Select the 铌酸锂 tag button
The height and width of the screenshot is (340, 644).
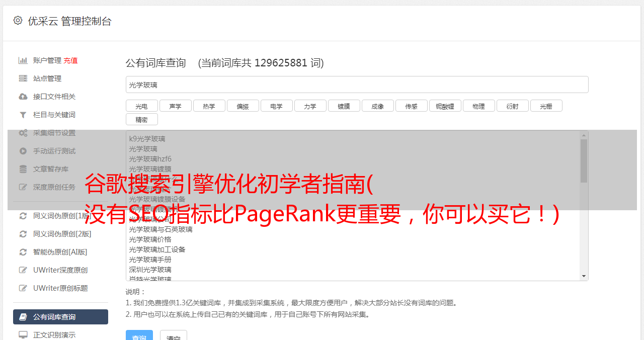pos(445,106)
